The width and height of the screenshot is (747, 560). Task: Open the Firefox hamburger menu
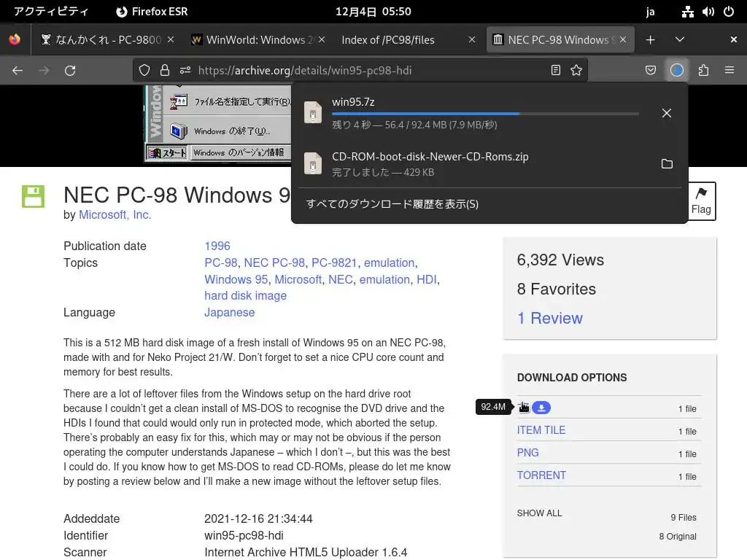pos(729,71)
